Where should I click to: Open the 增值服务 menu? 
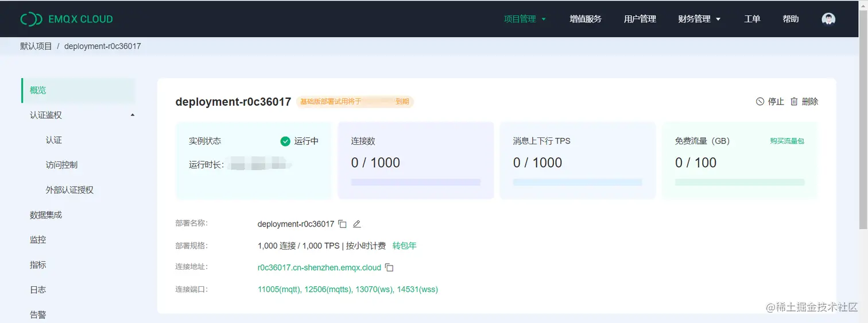pyautogui.click(x=586, y=19)
